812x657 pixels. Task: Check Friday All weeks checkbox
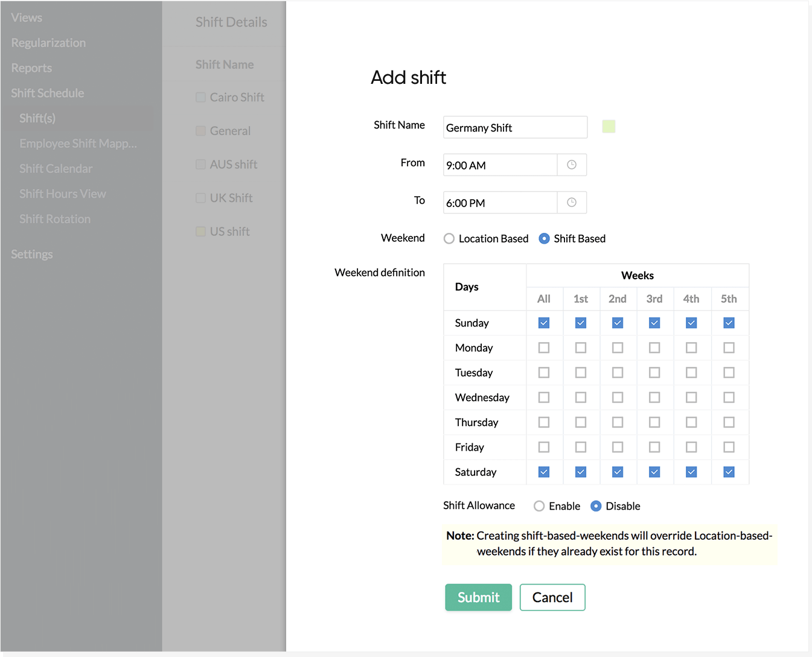(544, 447)
